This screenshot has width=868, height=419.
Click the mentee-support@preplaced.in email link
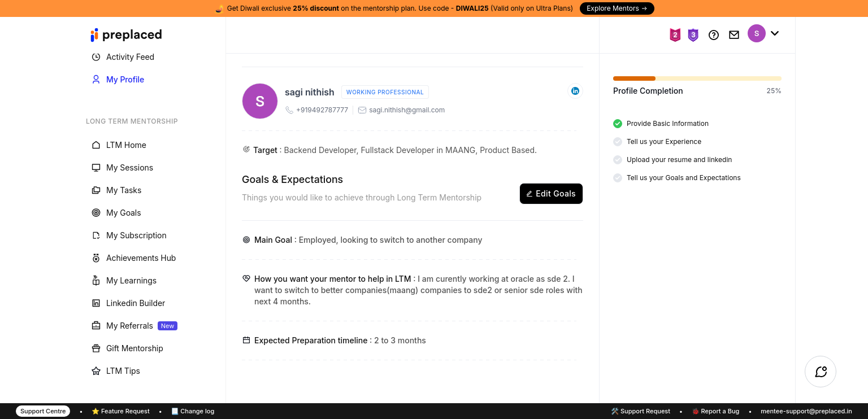pyautogui.click(x=806, y=411)
